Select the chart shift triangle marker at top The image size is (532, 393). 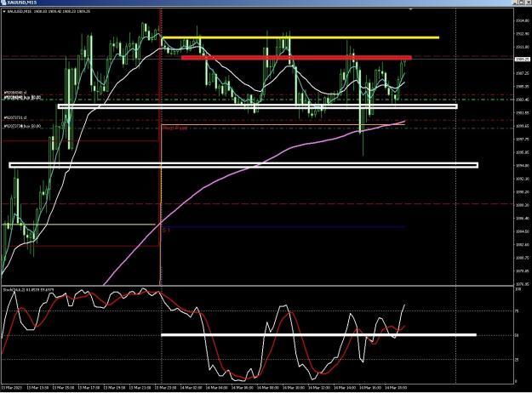click(410, 9)
